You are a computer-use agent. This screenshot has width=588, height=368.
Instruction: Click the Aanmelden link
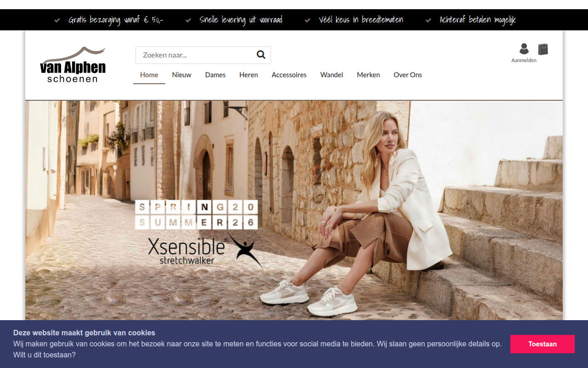tap(524, 60)
